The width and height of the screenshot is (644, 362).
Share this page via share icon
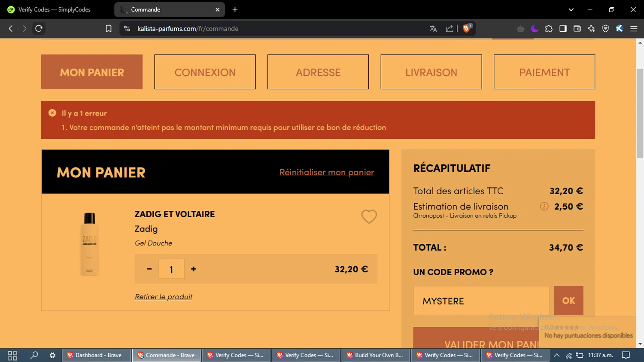tap(450, 29)
